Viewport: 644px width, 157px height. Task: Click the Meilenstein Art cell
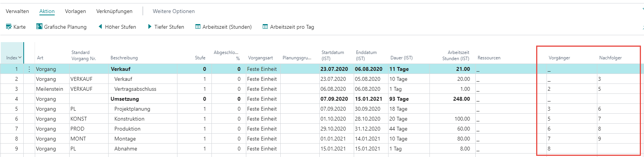(50, 89)
